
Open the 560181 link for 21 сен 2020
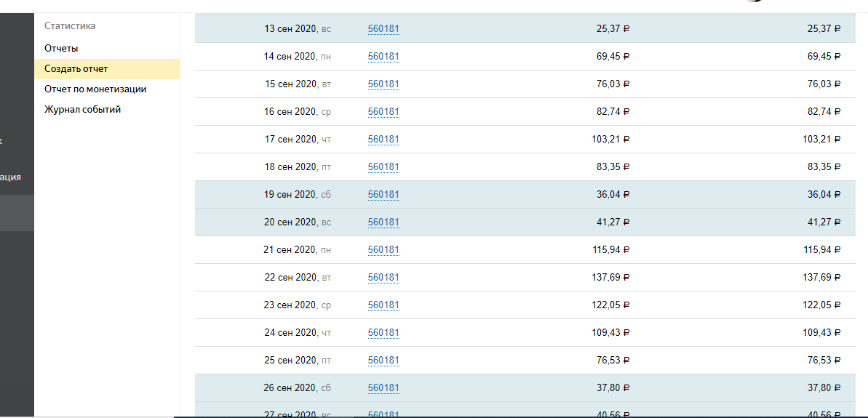(x=383, y=250)
